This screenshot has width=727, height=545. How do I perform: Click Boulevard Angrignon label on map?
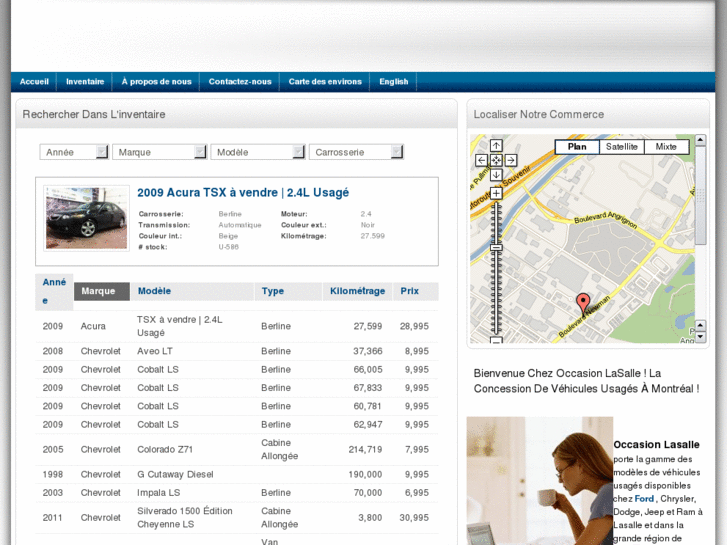coord(605,219)
